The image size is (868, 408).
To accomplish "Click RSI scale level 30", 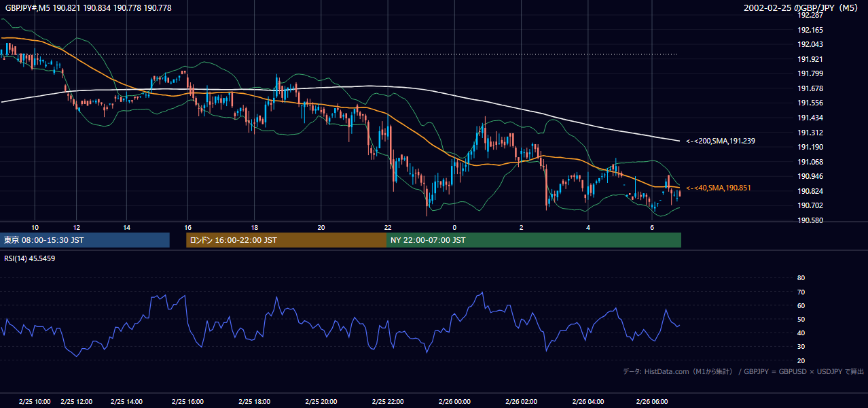I will click(x=801, y=347).
